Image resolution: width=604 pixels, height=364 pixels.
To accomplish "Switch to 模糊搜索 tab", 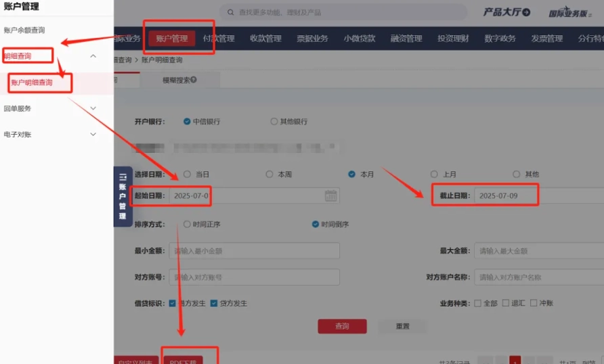I will (x=179, y=80).
